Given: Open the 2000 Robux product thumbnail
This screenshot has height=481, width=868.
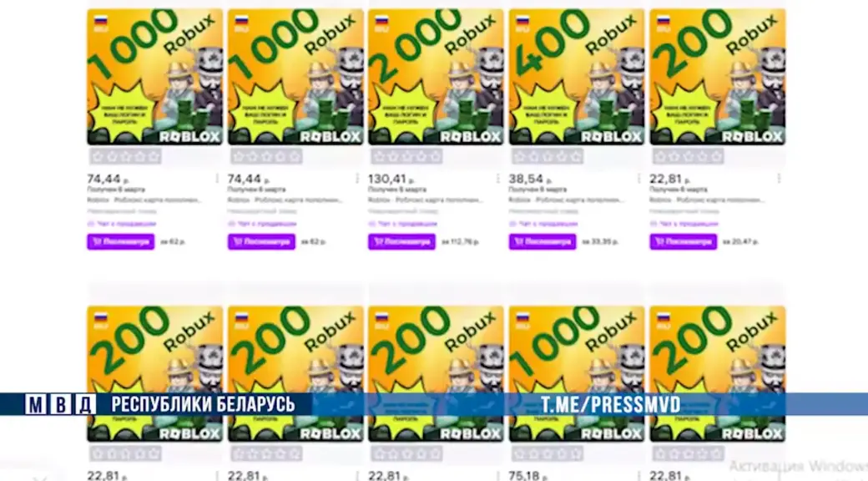Looking at the screenshot, I should pos(437,77).
